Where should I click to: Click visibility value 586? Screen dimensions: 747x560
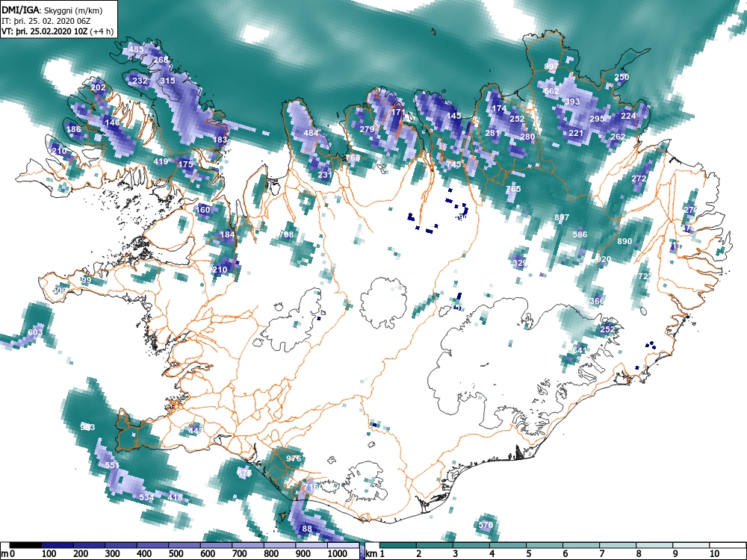(x=580, y=234)
